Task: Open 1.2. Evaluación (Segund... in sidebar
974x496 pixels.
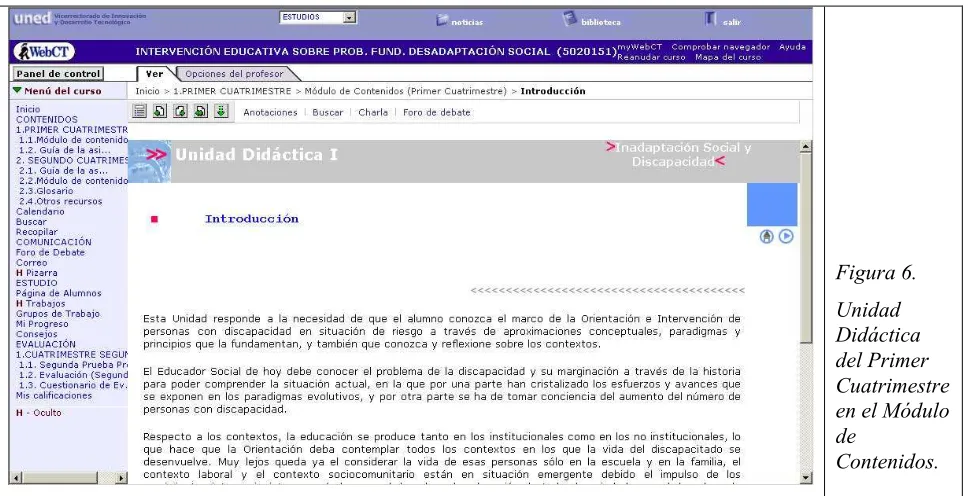Action: (73, 375)
